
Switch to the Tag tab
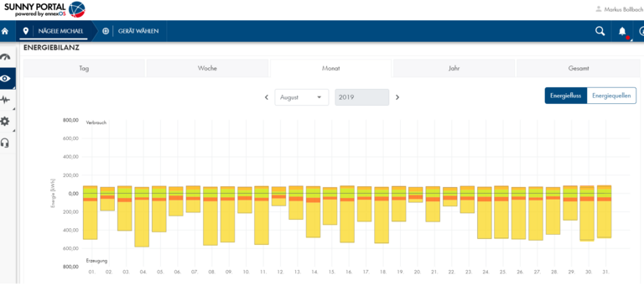[x=84, y=69]
